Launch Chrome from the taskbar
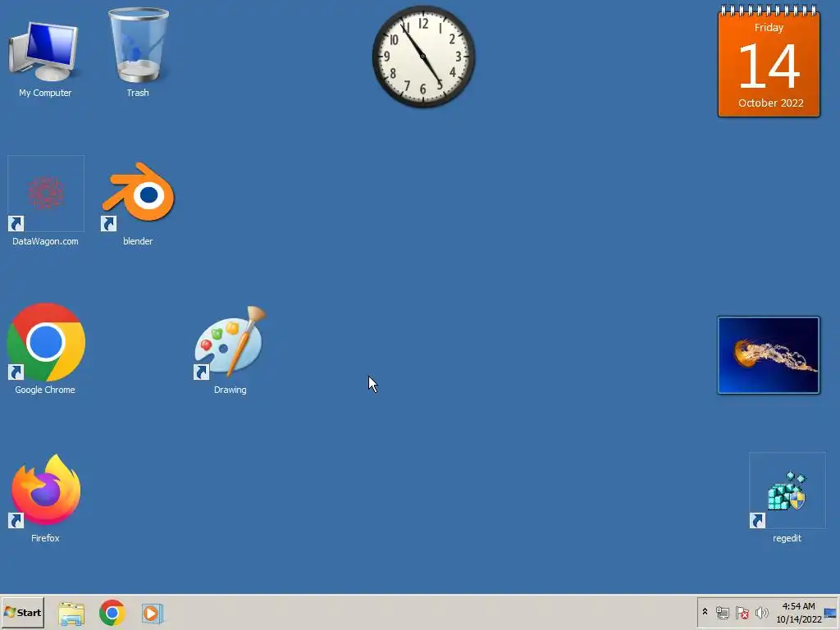Screen dimensions: 840x630 click(x=112, y=613)
